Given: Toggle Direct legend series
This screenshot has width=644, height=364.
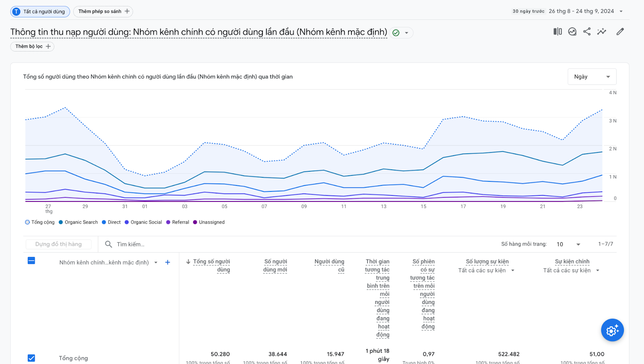Looking at the screenshot, I should point(111,222).
